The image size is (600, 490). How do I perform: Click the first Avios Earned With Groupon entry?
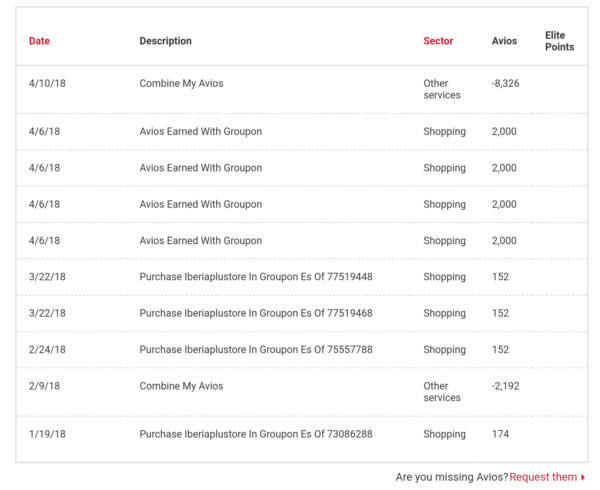[x=200, y=132]
